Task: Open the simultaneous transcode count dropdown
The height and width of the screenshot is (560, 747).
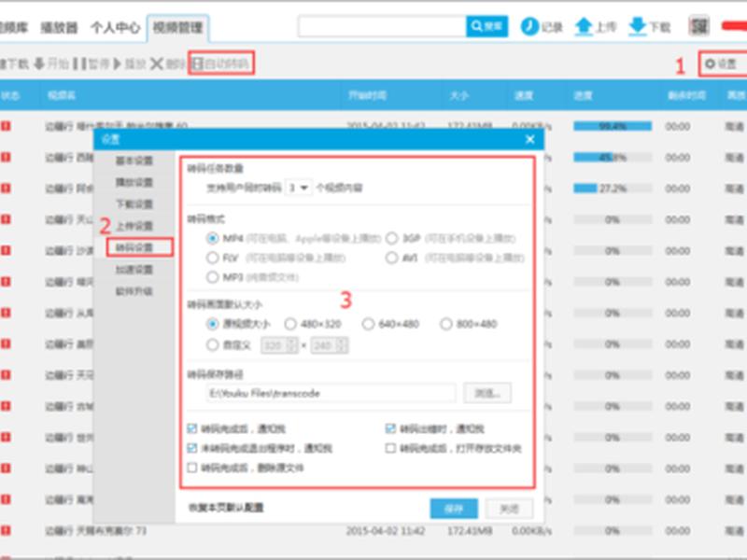Action: click(x=298, y=188)
